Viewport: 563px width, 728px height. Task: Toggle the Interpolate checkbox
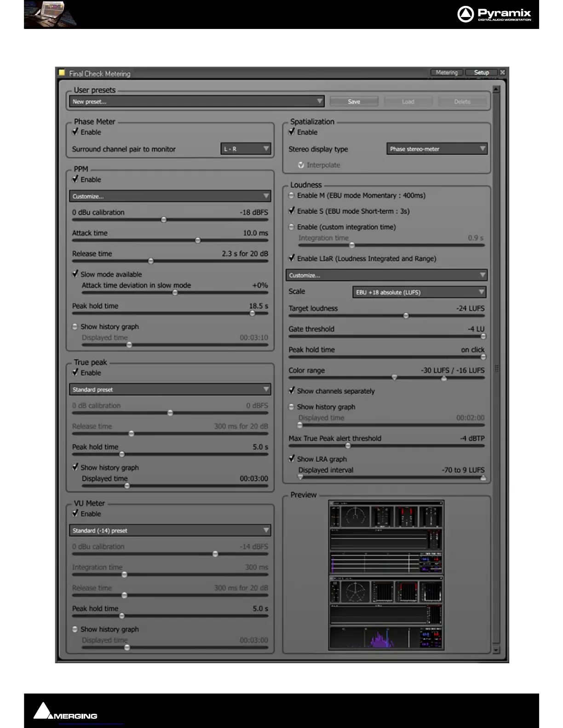pyautogui.click(x=301, y=165)
